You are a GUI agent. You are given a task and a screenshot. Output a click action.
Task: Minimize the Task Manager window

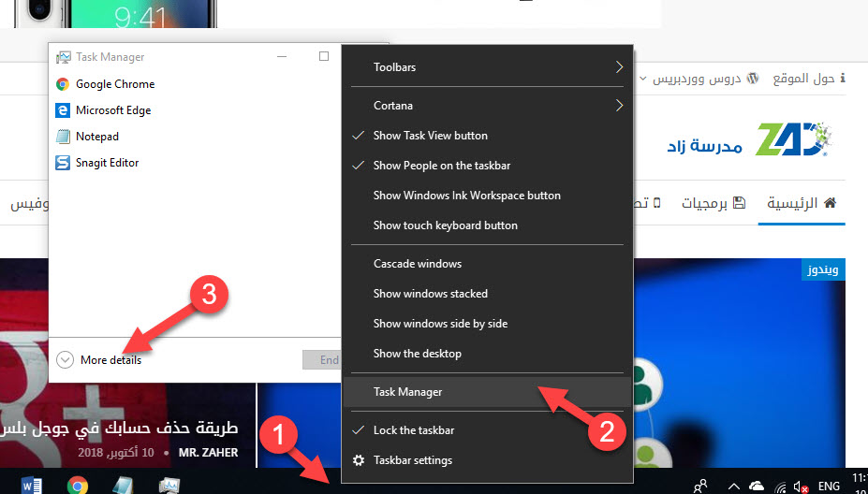282,56
